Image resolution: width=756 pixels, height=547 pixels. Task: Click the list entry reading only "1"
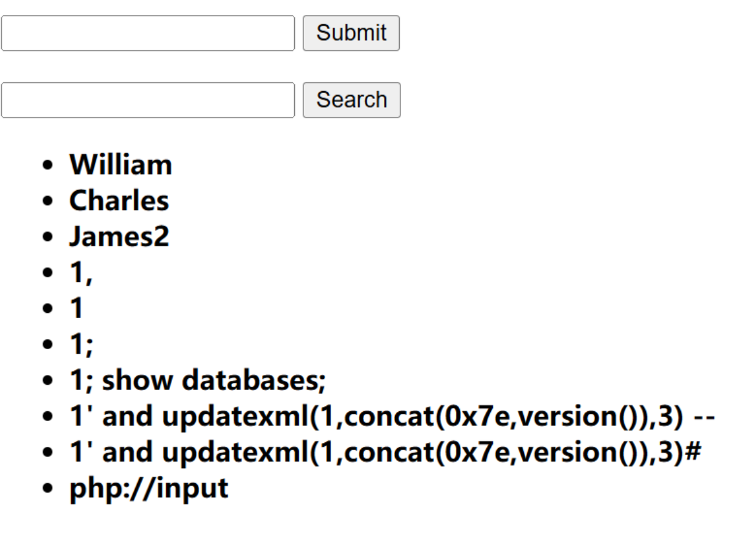click(76, 308)
